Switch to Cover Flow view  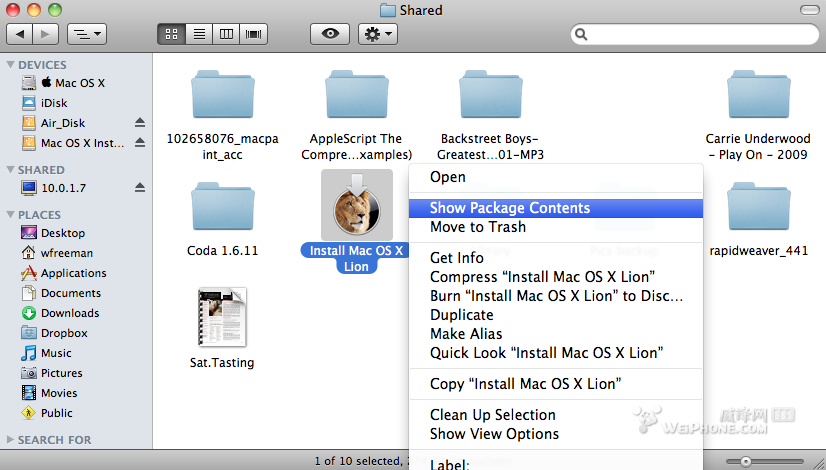[253, 34]
